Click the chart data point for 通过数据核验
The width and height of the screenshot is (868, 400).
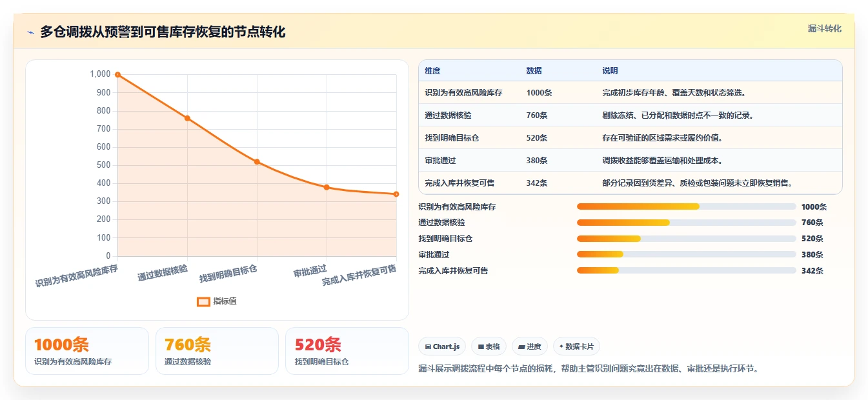point(187,118)
